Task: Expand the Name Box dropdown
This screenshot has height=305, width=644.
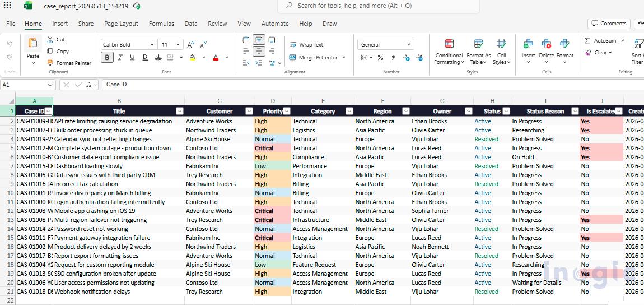Action: [x=50, y=85]
